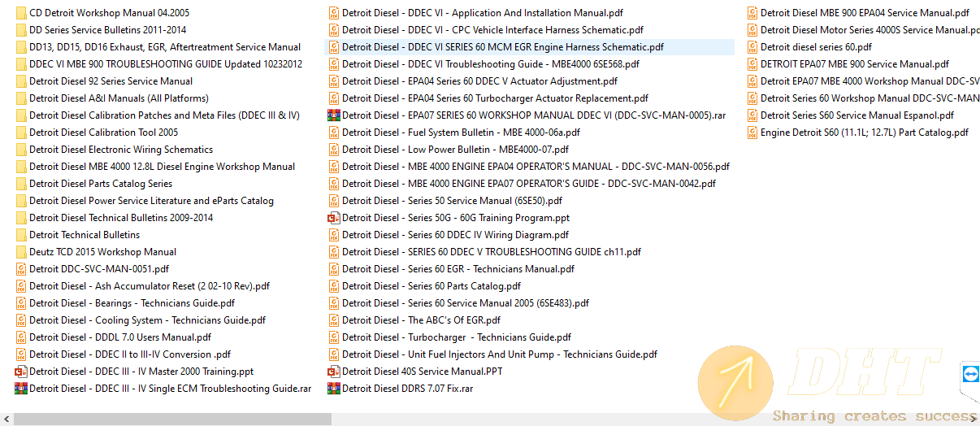The height and width of the screenshot is (426, 980).
Task: Click PDF icon of Engine Detroit S60 Part Catalog
Action: pos(752,133)
